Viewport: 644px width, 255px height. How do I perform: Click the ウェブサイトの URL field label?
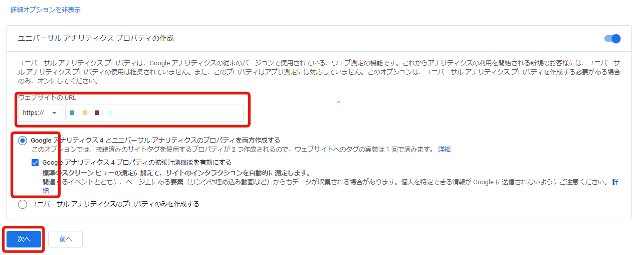pos(47,98)
